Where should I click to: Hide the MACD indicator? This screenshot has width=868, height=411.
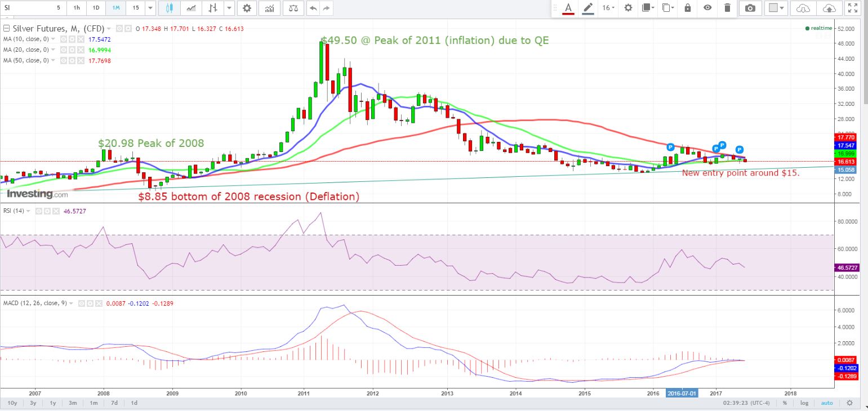pyautogui.click(x=82, y=303)
